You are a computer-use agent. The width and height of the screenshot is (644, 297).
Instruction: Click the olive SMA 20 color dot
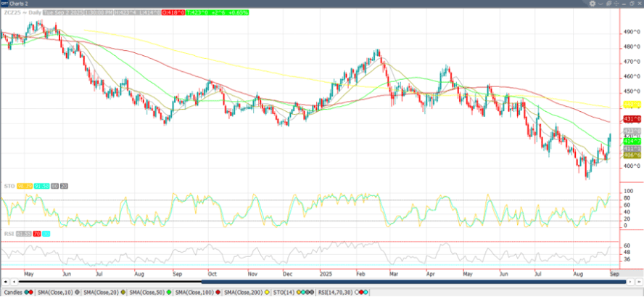tap(123, 292)
